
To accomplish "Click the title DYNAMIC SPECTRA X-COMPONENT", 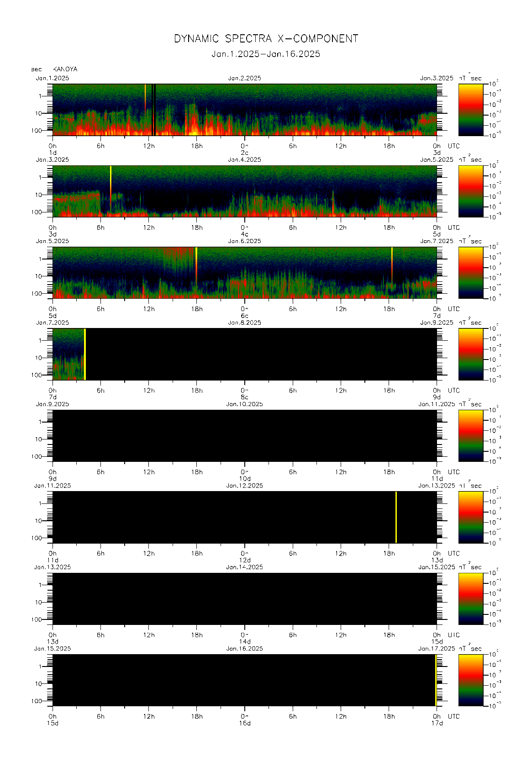I will [x=266, y=39].
